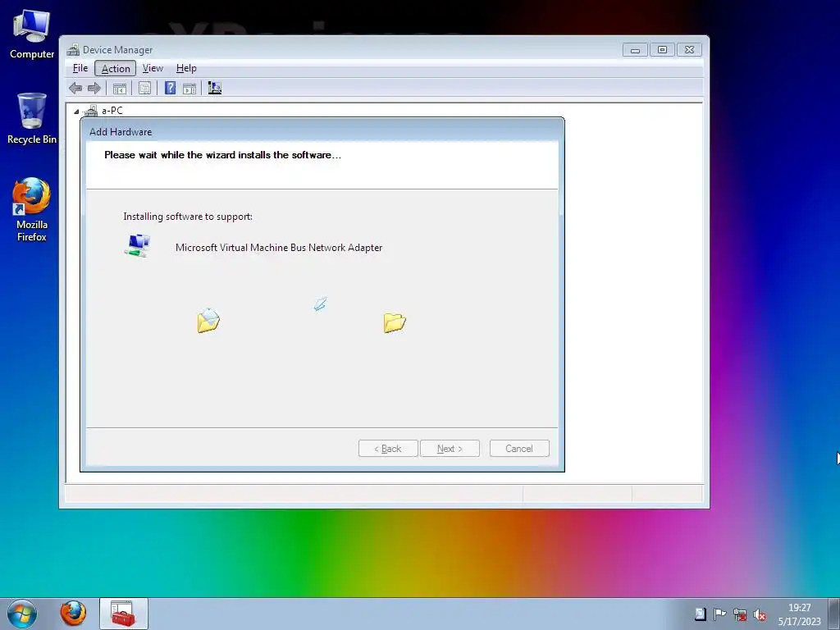Click the Back button in Add Hardware wizard
The height and width of the screenshot is (630, 840).
click(388, 449)
